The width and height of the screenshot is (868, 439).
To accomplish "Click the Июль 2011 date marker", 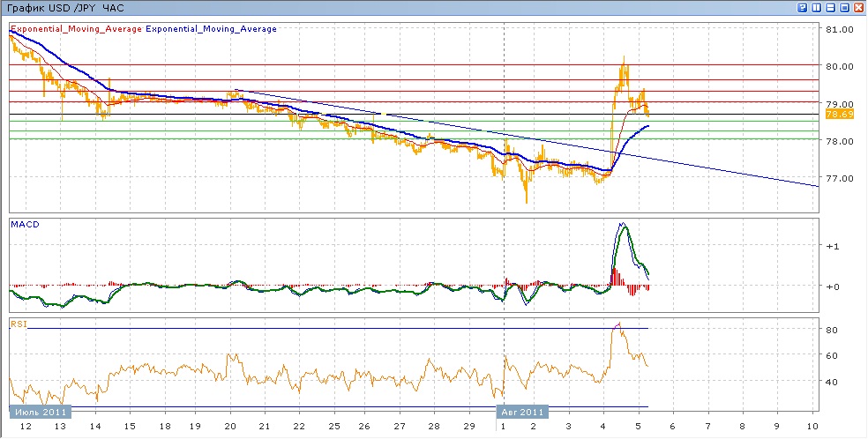I will point(40,412).
